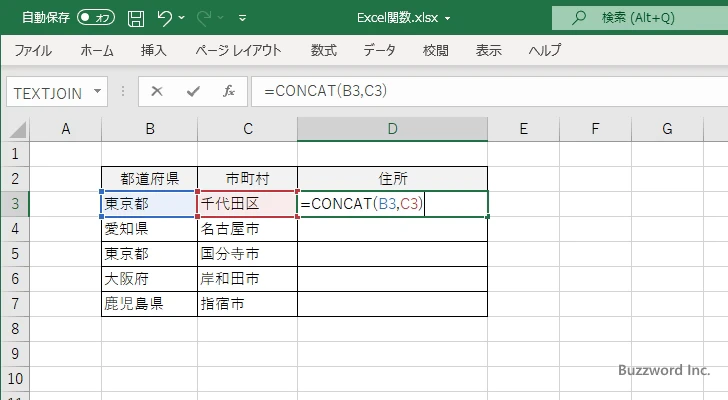Select row 8 header
Image resolution: width=728 pixels, height=400 pixels.
[x=15, y=329]
